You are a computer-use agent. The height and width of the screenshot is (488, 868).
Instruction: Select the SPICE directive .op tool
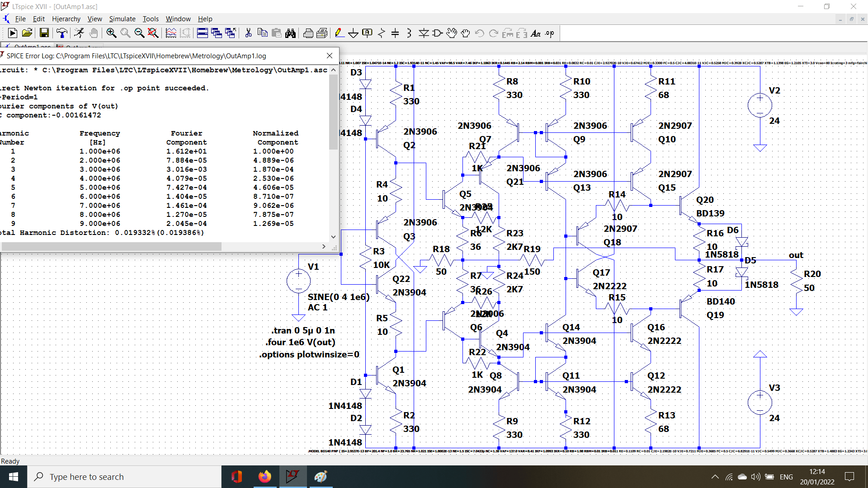coord(550,33)
